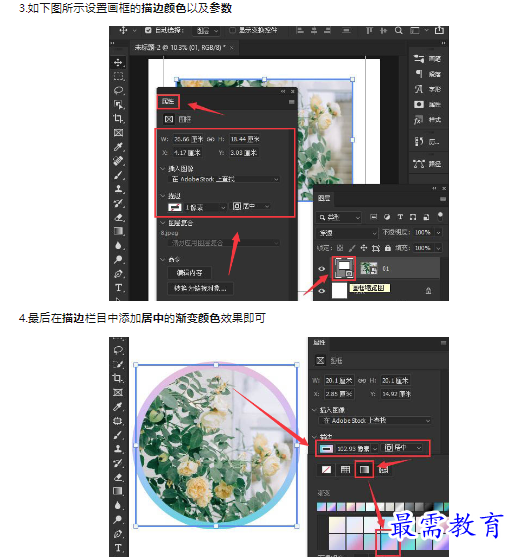Select the Eyedropper tool in the step 3 toolbar

coord(118,146)
